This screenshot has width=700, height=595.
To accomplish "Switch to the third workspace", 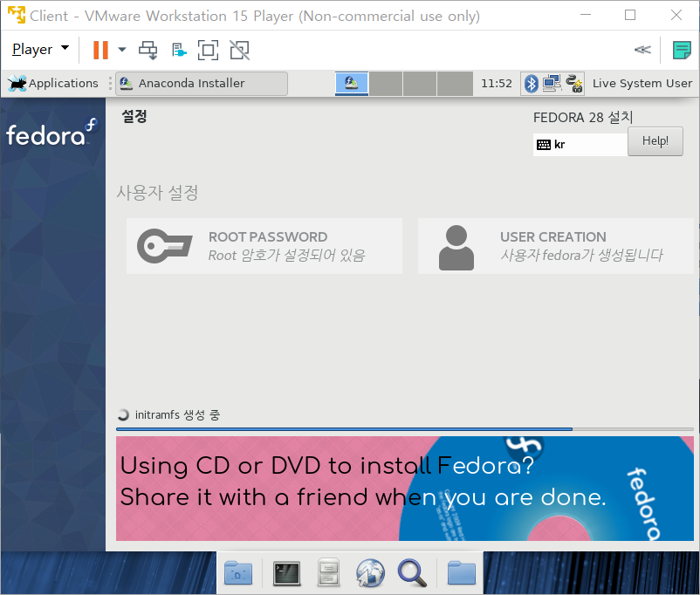I will click(420, 84).
